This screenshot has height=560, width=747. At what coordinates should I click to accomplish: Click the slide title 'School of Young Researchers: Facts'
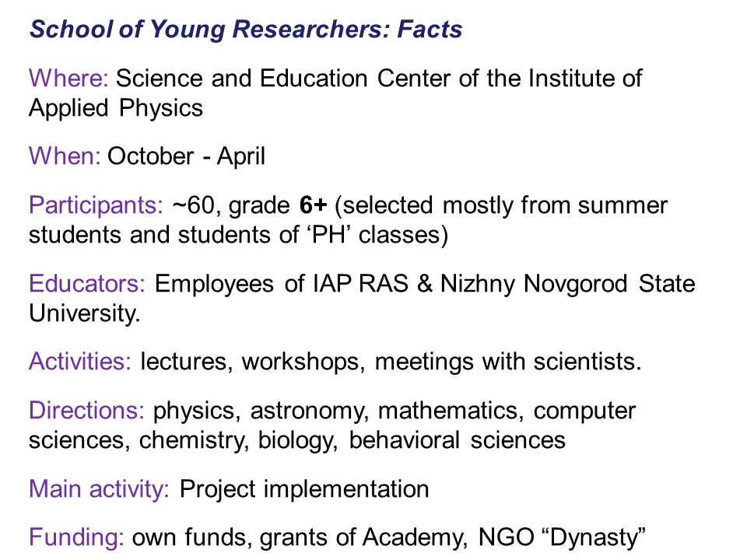[246, 30]
